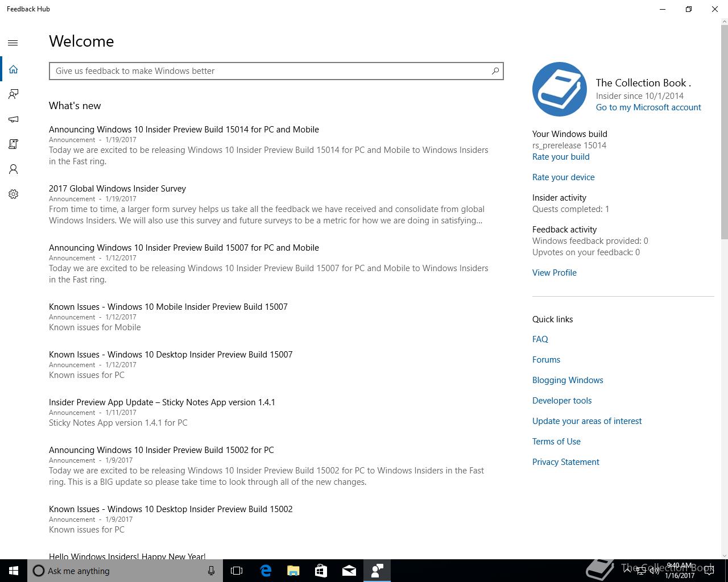Open the Windows Start button
This screenshot has width=728, height=582.
click(x=14, y=571)
